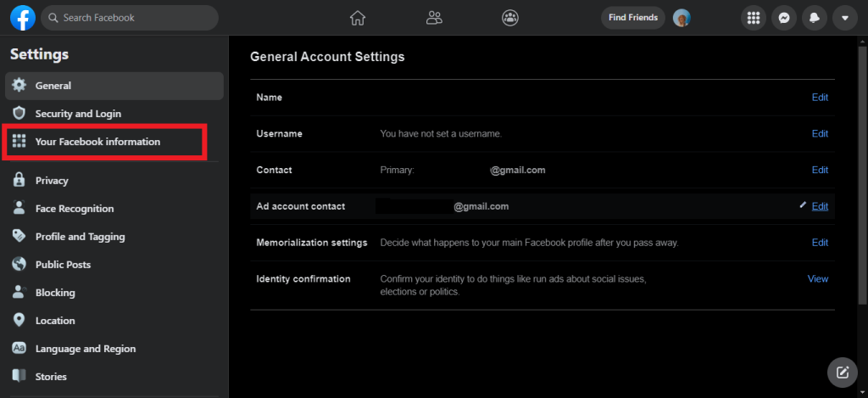
Task: Edit the Contact row
Action: click(x=820, y=171)
